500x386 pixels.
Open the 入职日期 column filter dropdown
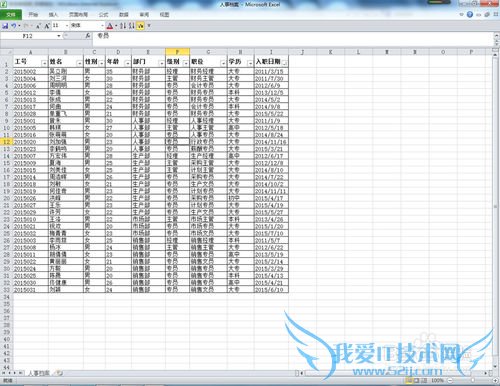284,63
